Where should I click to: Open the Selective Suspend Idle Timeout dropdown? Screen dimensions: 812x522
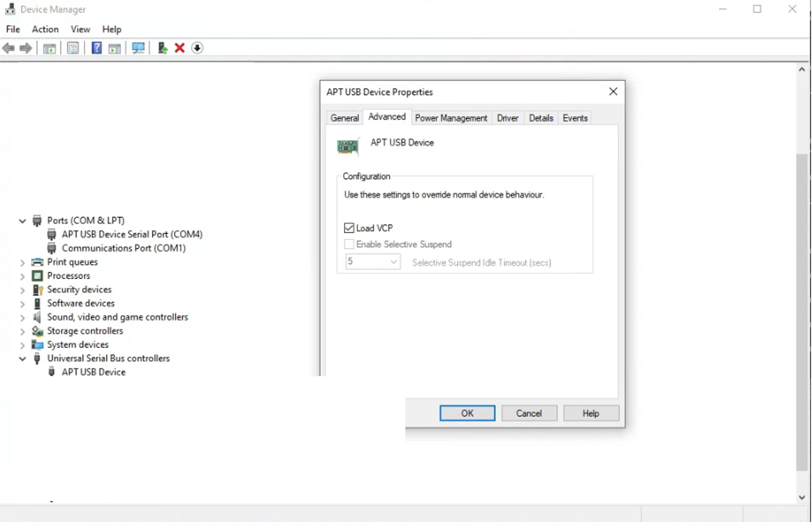coord(393,262)
